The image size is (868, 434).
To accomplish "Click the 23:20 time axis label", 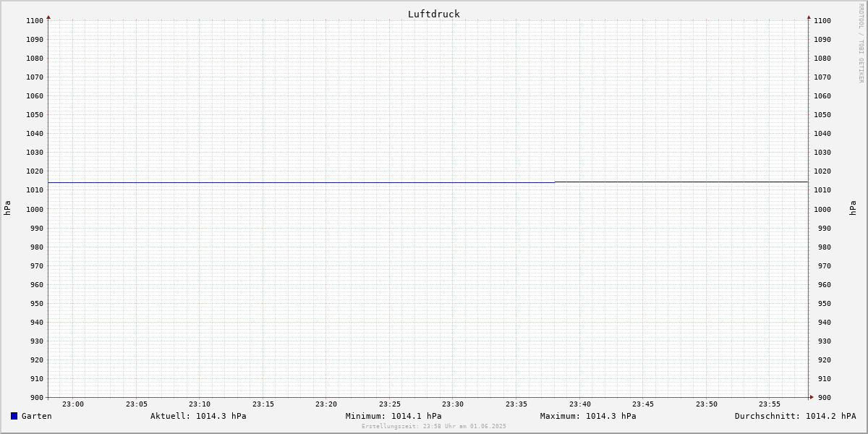I will (326, 404).
